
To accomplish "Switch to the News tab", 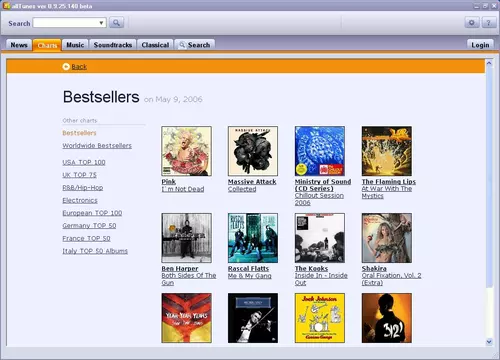I will click(19, 45).
